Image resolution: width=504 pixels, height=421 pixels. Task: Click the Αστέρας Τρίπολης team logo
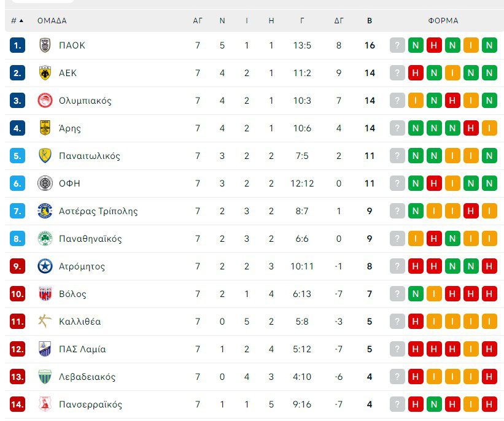point(45,211)
